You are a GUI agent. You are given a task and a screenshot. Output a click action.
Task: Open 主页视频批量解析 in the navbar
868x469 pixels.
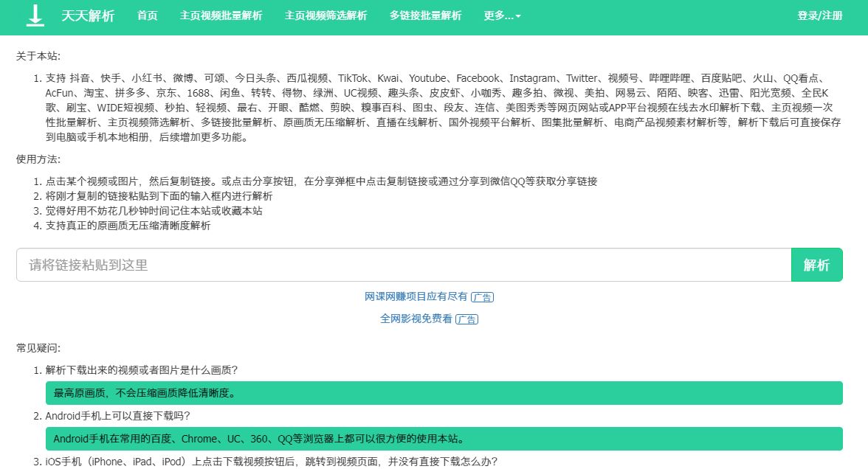coord(221,15)
